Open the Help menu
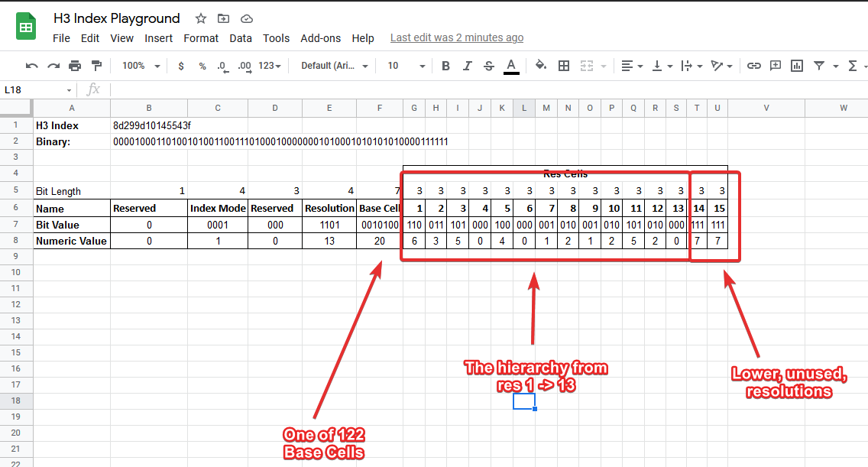The width and height of the screenshot is (868, 467). pos(363,38)
